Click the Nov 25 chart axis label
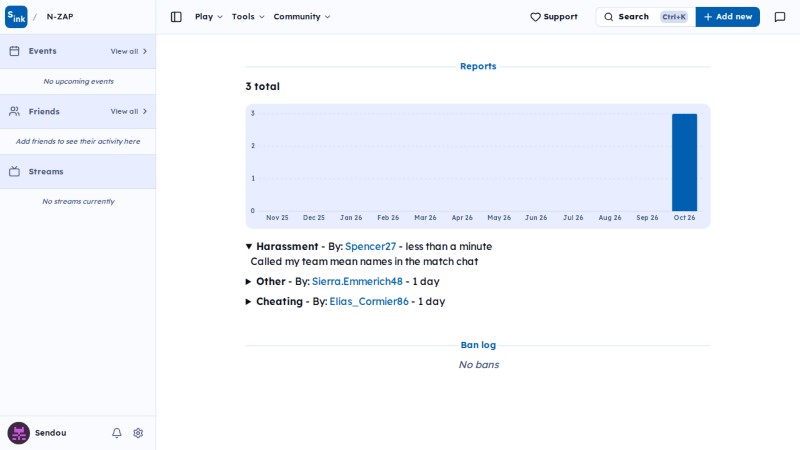The height and width of the screenshot is (450, 800). pos(277,218)
